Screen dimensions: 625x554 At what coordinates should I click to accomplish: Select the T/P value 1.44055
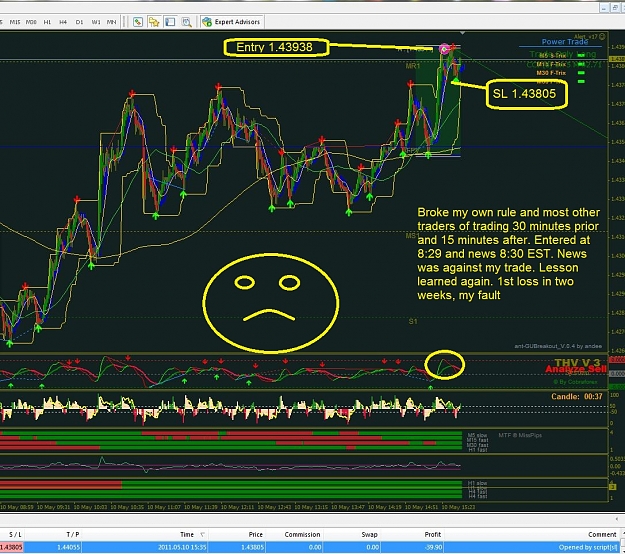tap(69, 547)
